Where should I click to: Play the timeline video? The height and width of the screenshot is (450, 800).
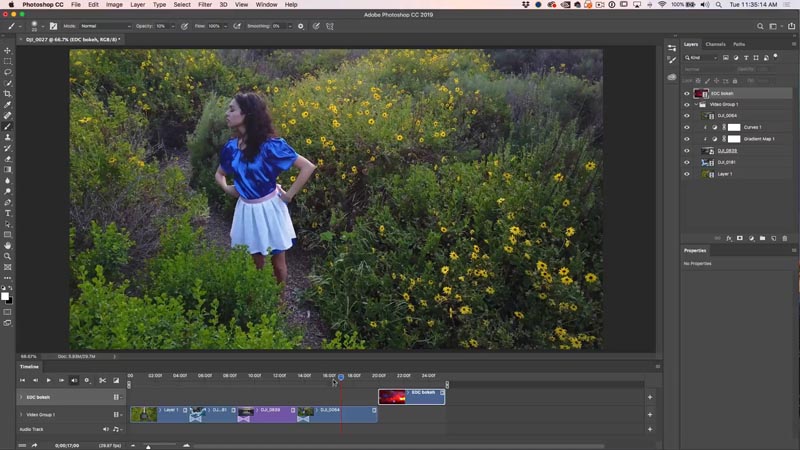click(48, 380)
